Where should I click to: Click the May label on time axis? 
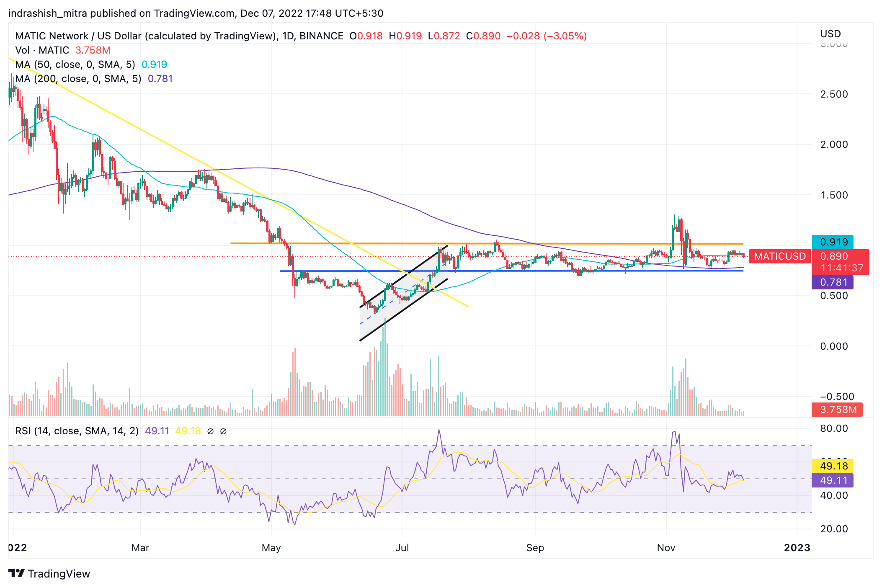271,548
